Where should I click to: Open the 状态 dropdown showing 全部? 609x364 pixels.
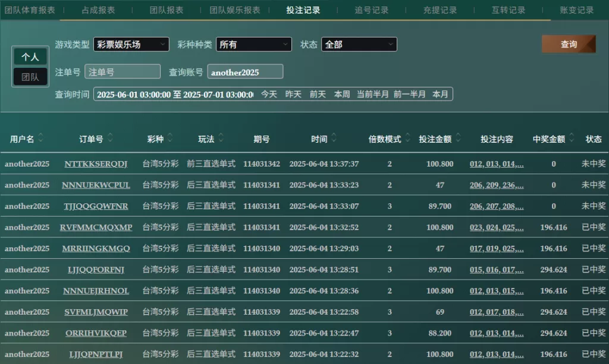(x=359, y=44)
